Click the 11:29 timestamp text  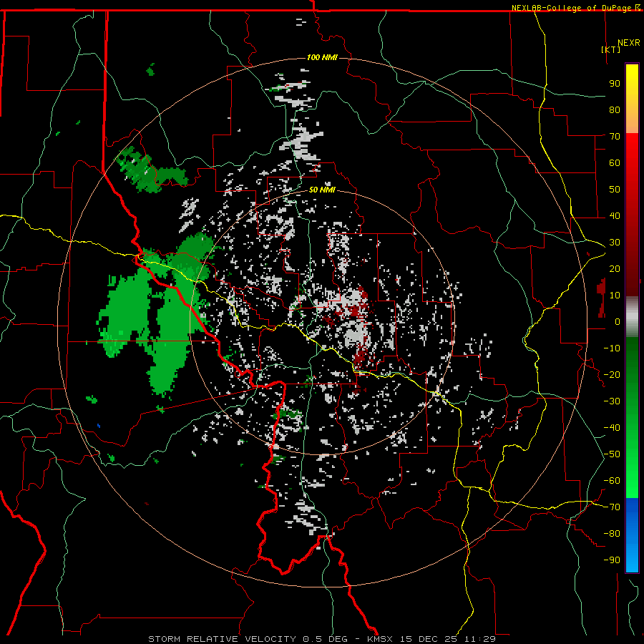coord(479,639)
